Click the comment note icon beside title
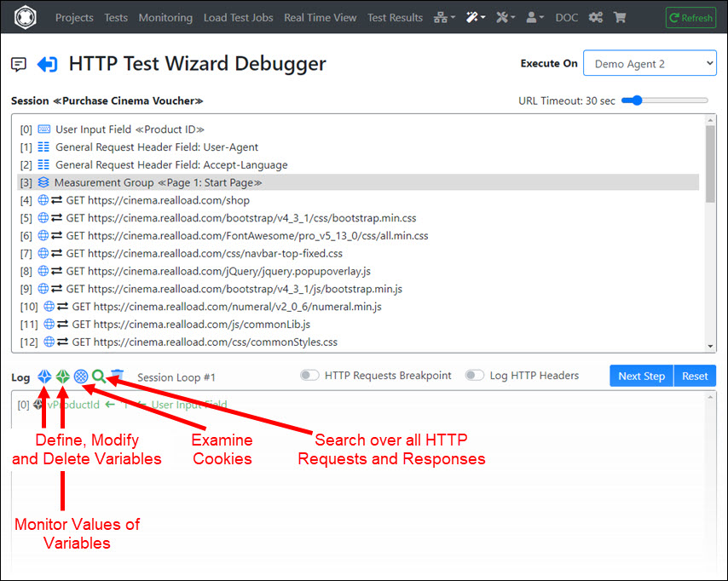The width and height of the screenshot is (728, 581). [19, 64]
